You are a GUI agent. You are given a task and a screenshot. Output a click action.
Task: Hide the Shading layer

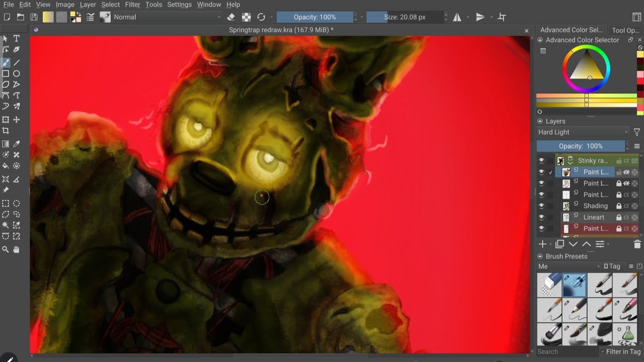[541, 206]
